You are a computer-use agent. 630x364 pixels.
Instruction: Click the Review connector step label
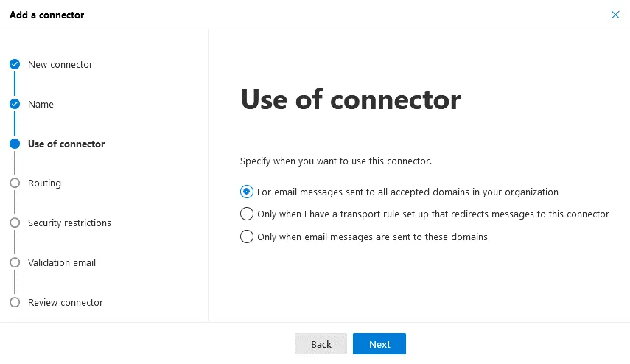(66, 303)
